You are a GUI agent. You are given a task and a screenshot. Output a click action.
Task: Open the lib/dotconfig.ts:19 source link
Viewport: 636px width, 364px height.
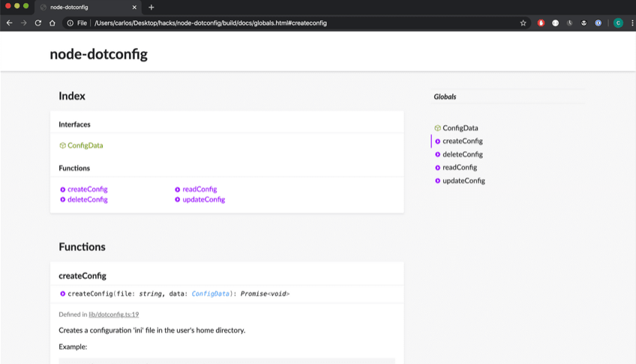click(113, 315)
